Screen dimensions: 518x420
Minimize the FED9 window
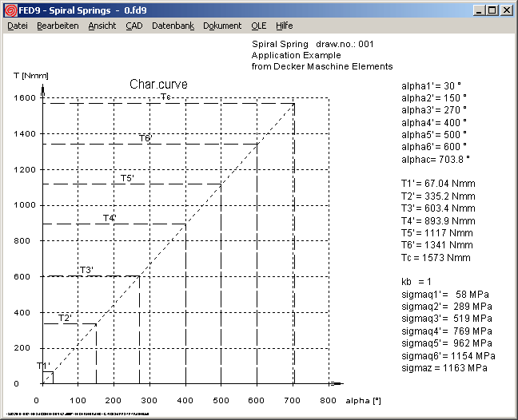(x=478, y=10)
